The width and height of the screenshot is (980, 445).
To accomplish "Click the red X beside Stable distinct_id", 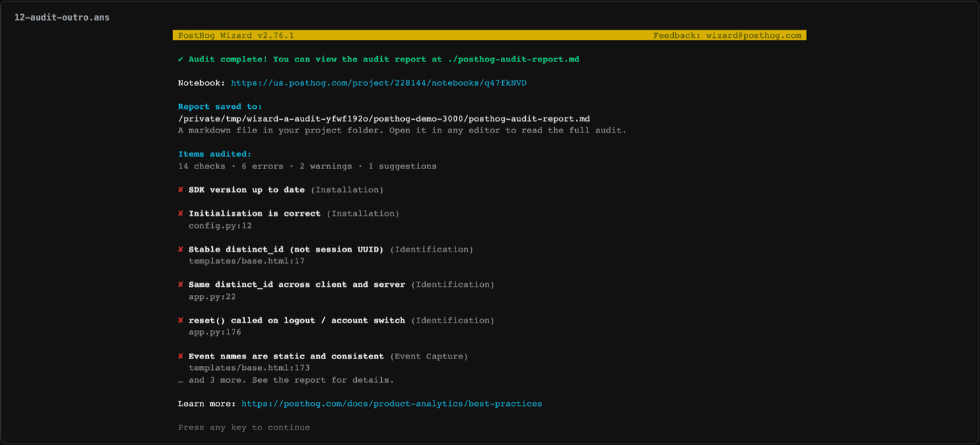I will click(180, 250).
